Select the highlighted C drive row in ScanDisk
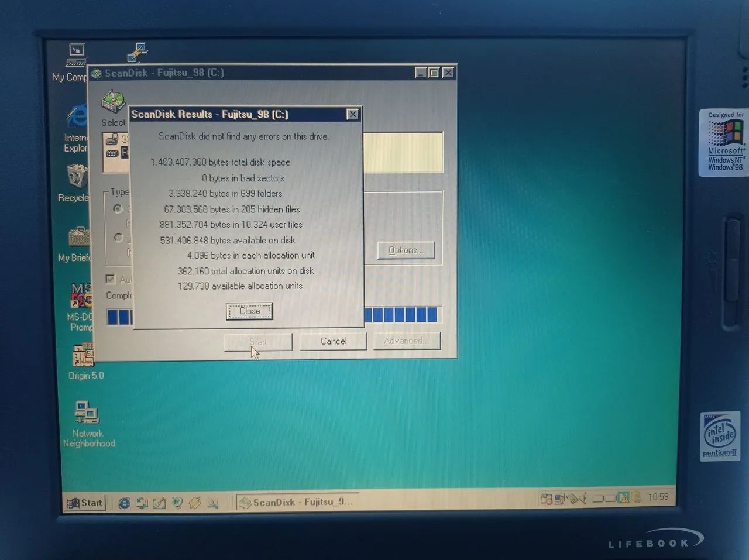 [116, 153]
